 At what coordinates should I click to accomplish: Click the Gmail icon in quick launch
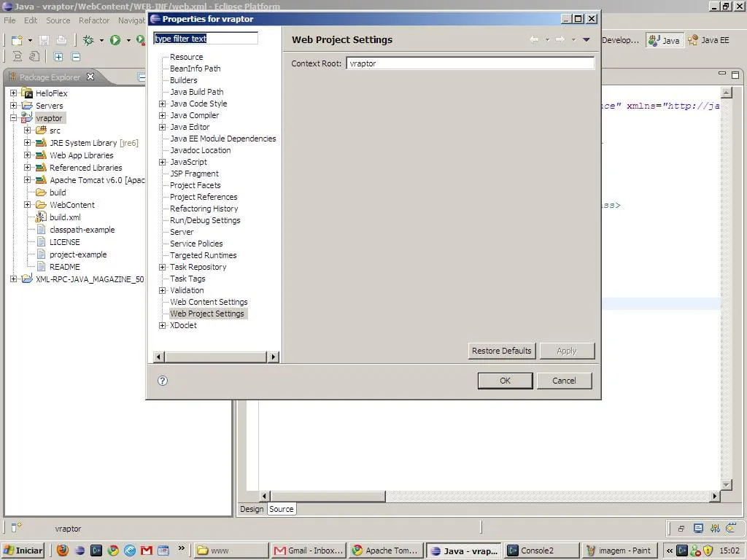pos(146,551)
